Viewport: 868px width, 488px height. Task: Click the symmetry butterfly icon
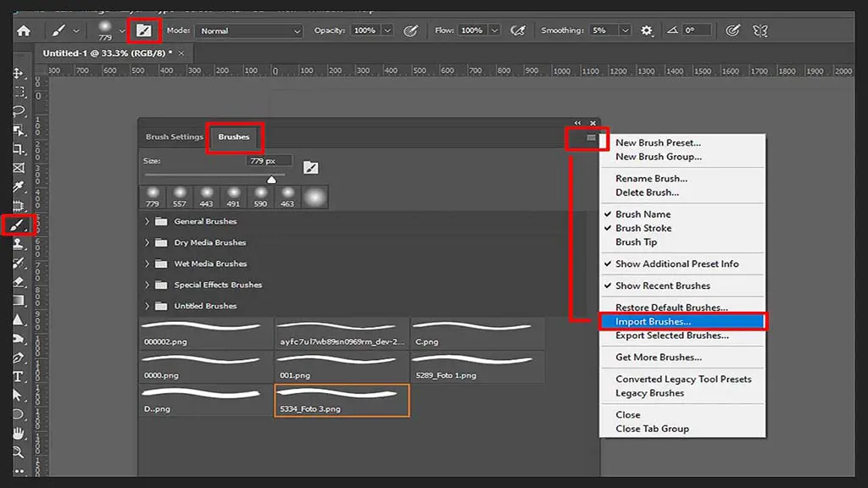tap(760, 30)
